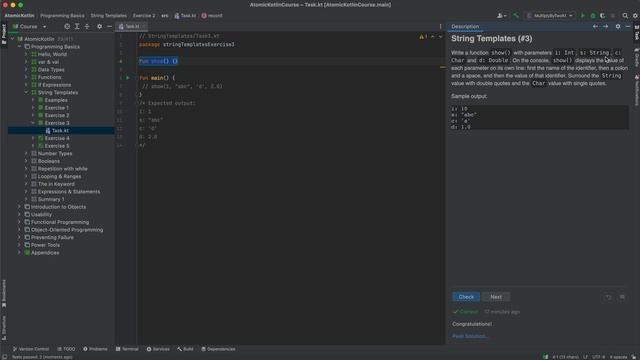
Task: Click the comments icon next to reset
Action: (x=622, y=297)
